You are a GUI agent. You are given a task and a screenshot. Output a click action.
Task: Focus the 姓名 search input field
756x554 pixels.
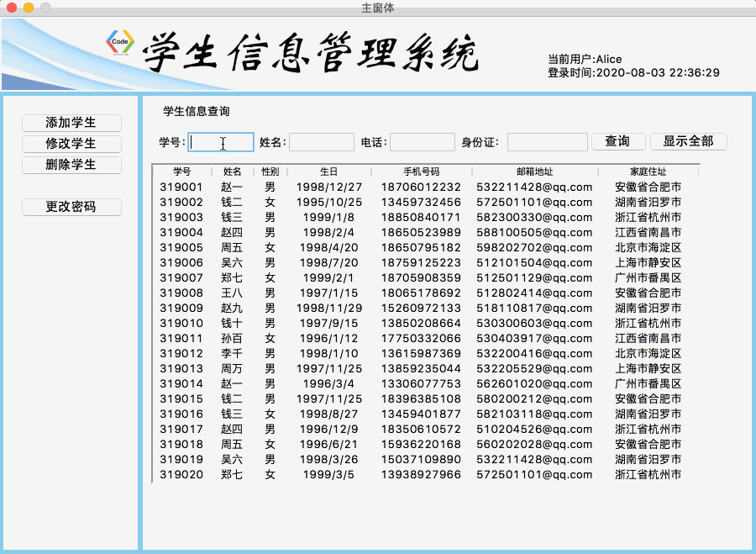pyautogui.click(x=322, y=142)
